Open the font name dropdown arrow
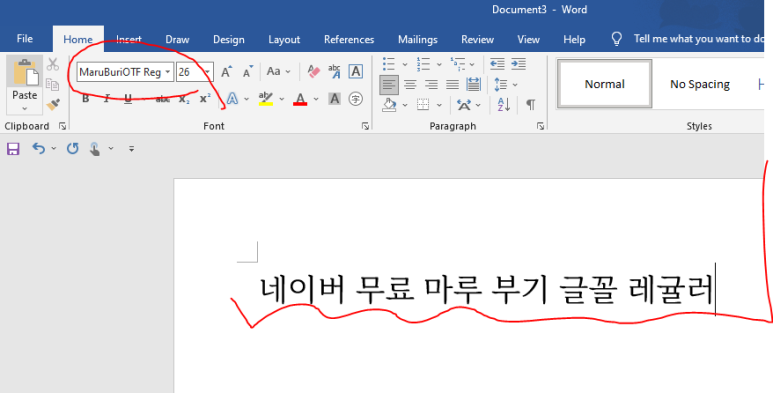 (168, 72)
